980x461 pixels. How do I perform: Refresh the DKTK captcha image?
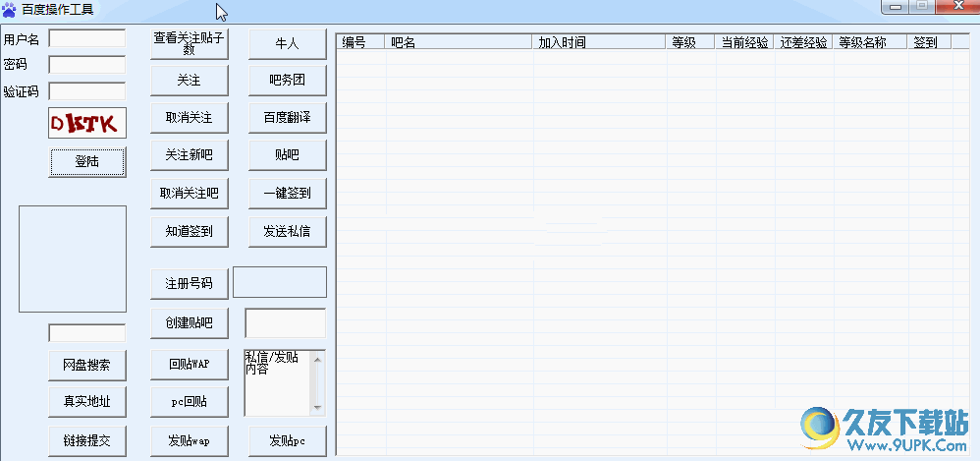click(86, 123)
